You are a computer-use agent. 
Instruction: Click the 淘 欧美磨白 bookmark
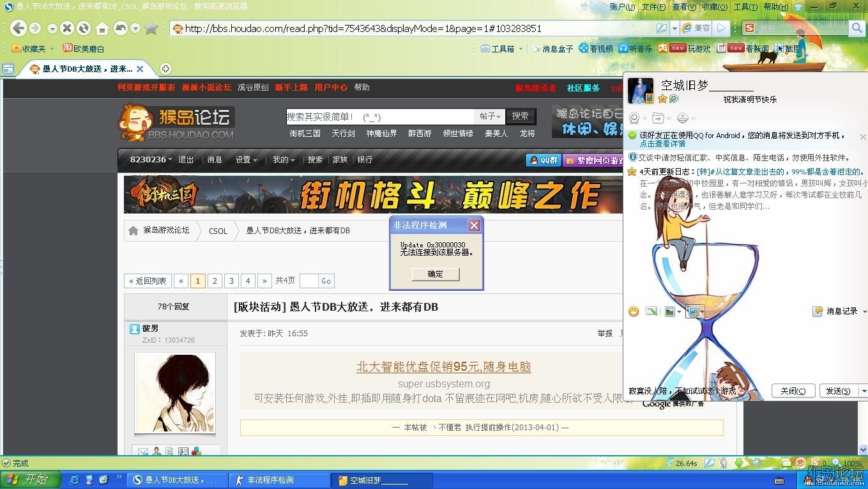[83, 49]
